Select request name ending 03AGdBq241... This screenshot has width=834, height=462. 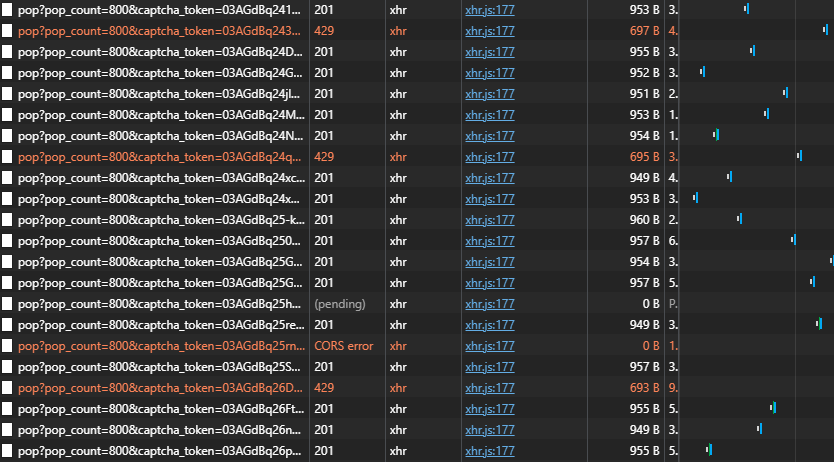point(159,10)
